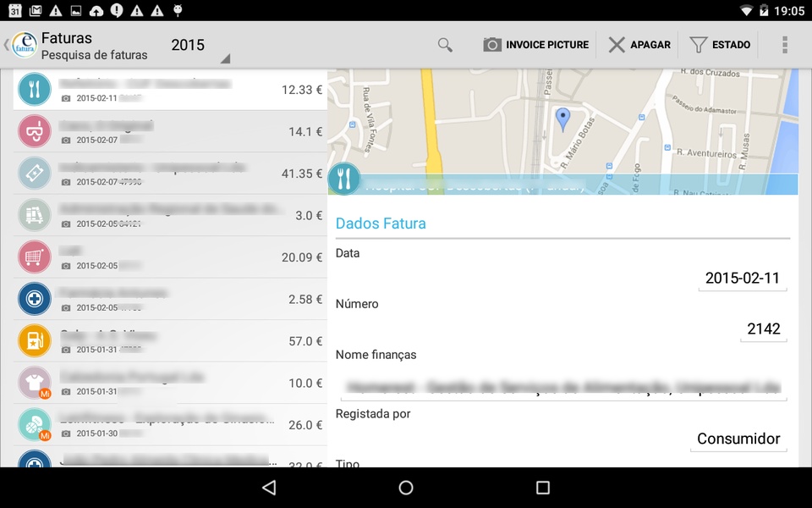The image size is (812, 508).
Task: Open the invoice priced 14.1 €
Action: coord(170,132)
